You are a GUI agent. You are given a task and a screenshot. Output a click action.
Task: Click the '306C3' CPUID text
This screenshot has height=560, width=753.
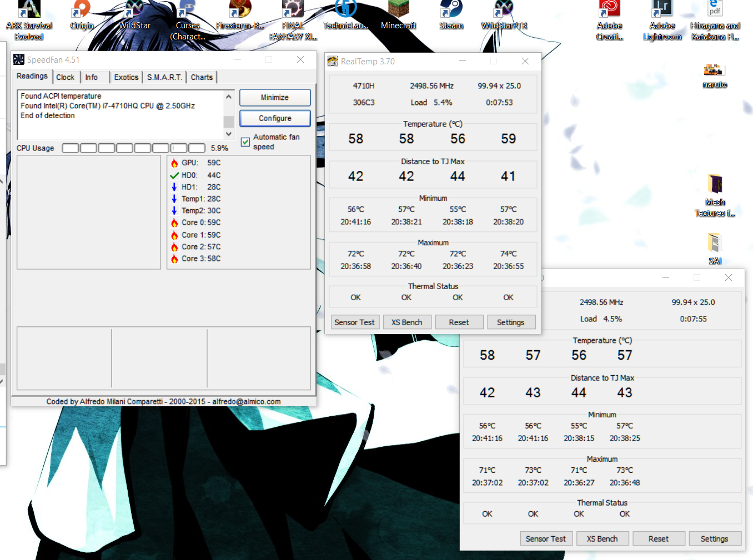coord(364,103)
